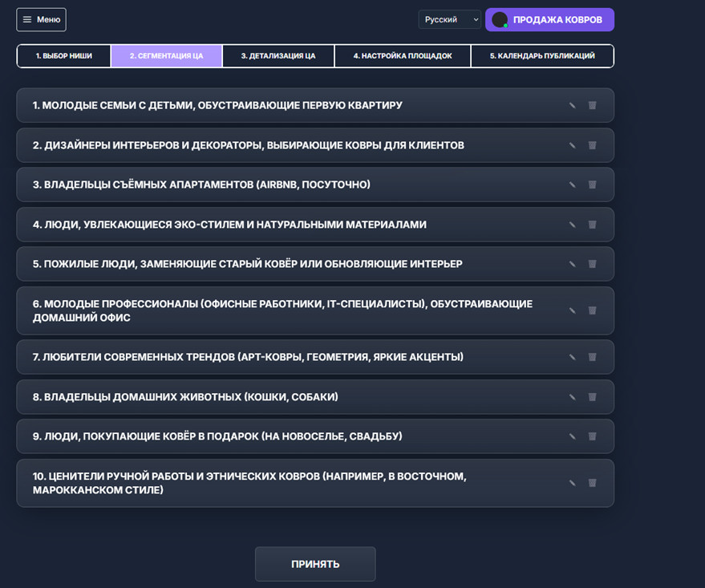Select the ЦЕНИТЕЛИ РУЧНОЙ РАБОТЫ segment text

[249, 483]
